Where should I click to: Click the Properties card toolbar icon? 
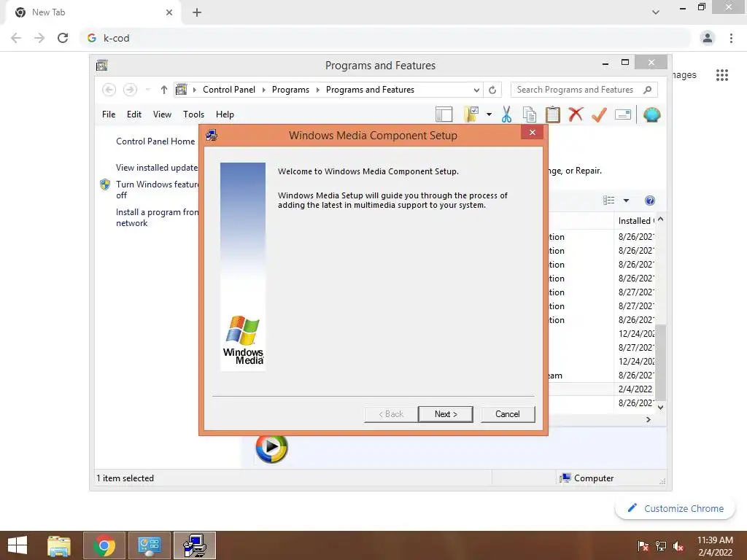pyautogui.click(x=623, y=114)
